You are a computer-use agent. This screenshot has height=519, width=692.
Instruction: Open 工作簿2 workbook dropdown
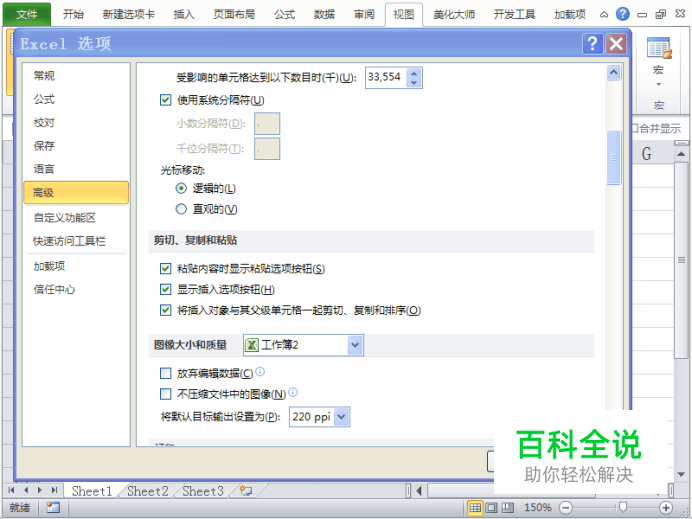[355, 345]
